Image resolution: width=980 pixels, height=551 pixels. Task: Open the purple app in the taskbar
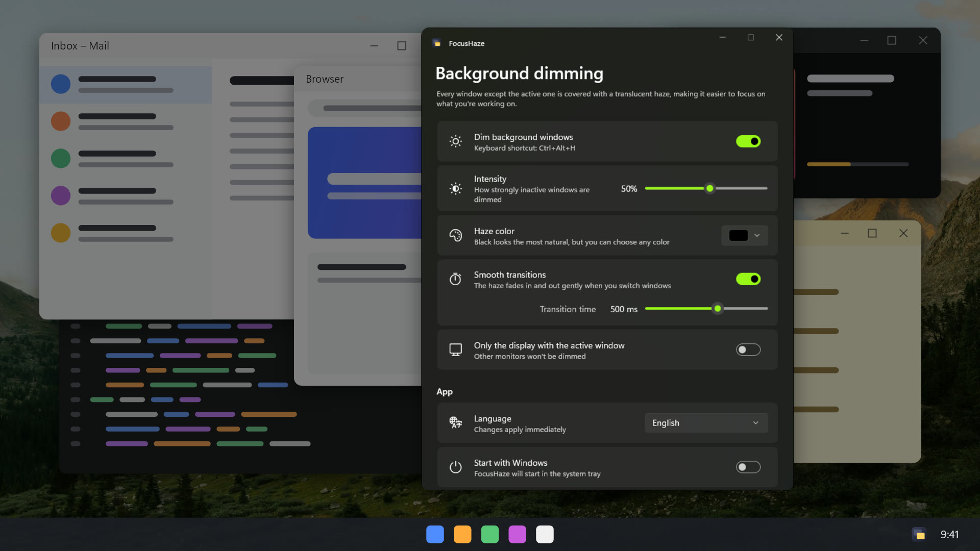tap(517, 534)
